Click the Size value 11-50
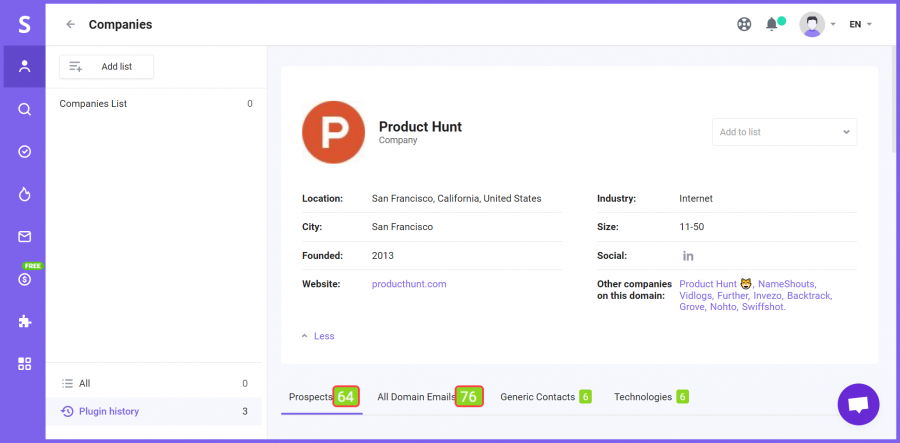This screenshot has height=443, width=900. tap(692, 227)
